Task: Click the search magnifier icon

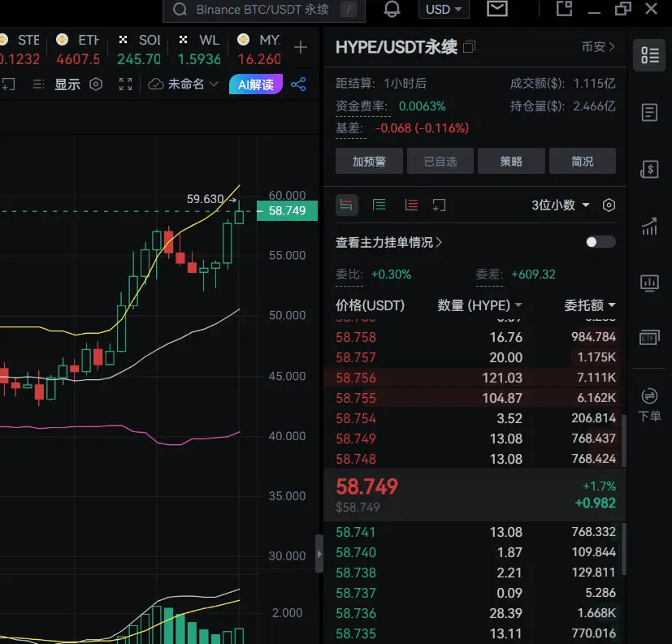Action: coord(180,10)
